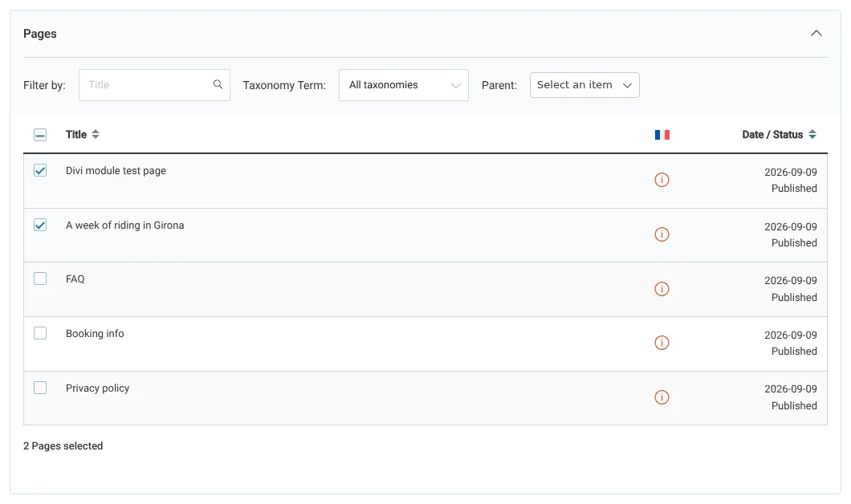Click the Published status in Privacy policy row
The width and height of the screenshot is (851, 504).
pos(794,406)
